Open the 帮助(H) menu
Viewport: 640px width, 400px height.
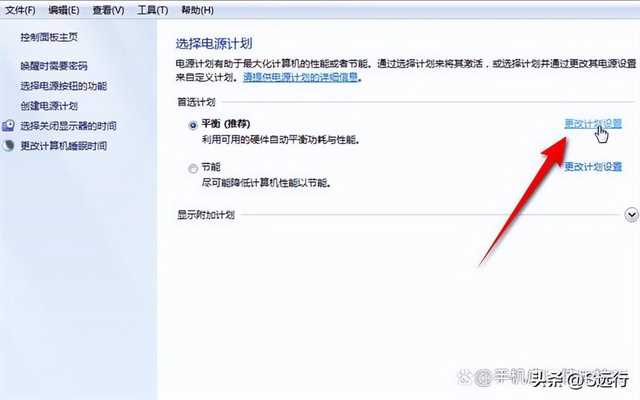197,10
